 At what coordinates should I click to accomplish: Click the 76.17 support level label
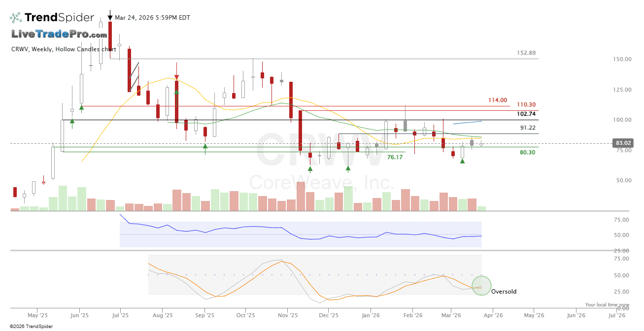(395, 158)
